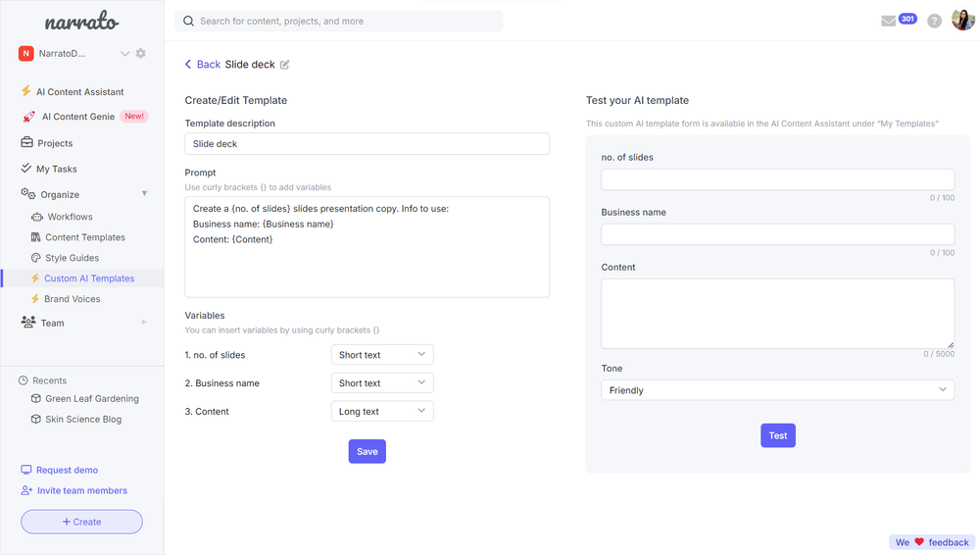This screenshot has height=555, width=980.
Task: Click the cube icon beside Green Leaf Gardening
Action: (35, 398)
